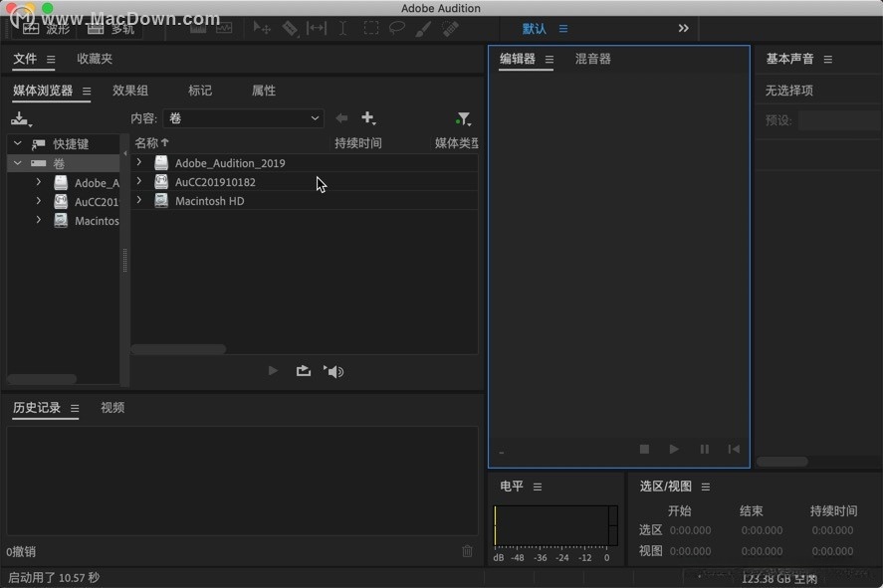Click the horizontal navigation bar below the editor
Image resolution: width=883 pixels, height=588 pixels.
click(x=781, y=462)
